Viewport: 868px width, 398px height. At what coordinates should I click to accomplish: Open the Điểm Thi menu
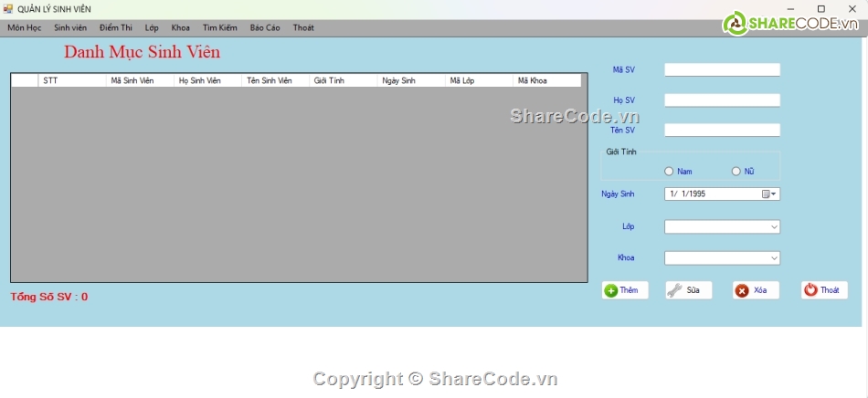(116, 28)
